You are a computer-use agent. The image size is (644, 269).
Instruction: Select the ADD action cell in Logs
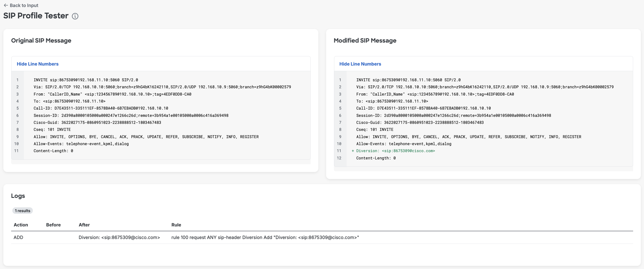(19, 237)
